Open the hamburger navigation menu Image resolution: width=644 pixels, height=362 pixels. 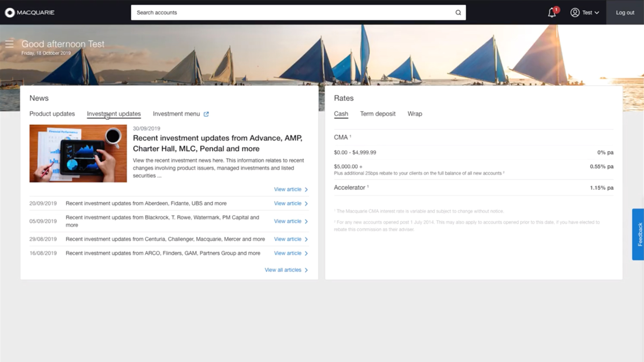pyautogui.click(x=9, y=44)
